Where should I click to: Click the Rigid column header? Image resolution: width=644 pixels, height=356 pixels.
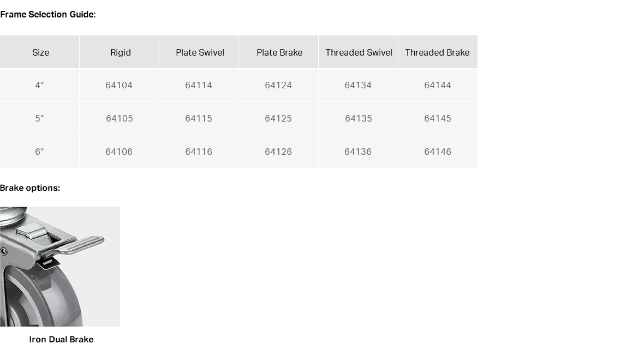coord(120,52)
